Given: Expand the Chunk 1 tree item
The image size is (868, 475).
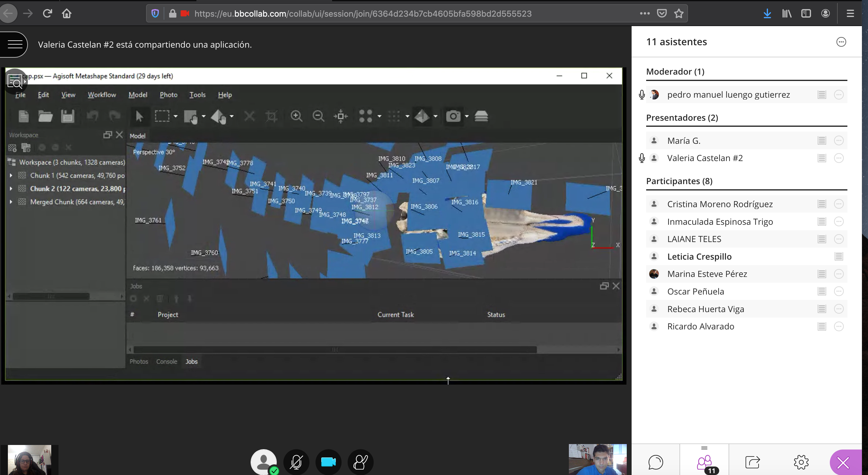Looking at the screenshot, I should [11, 175].
